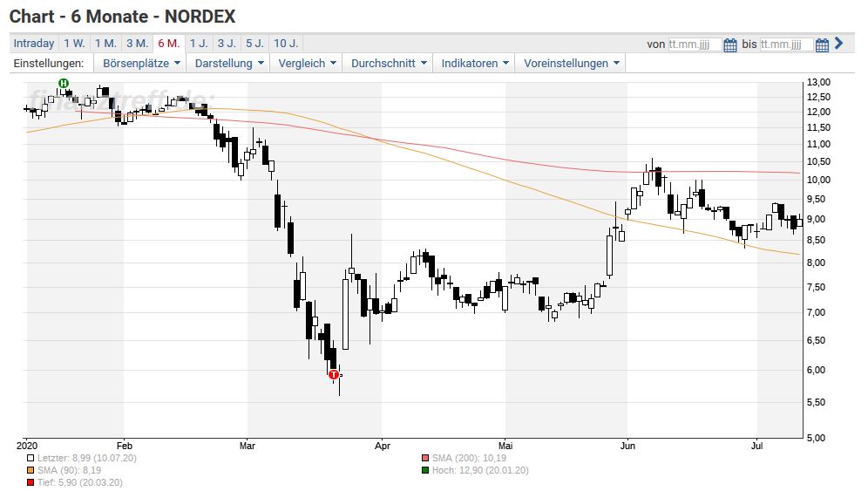Screen dimensions: 868x498
Task: Switch to the Intraday timeframe tab
Action: point(34,44)
